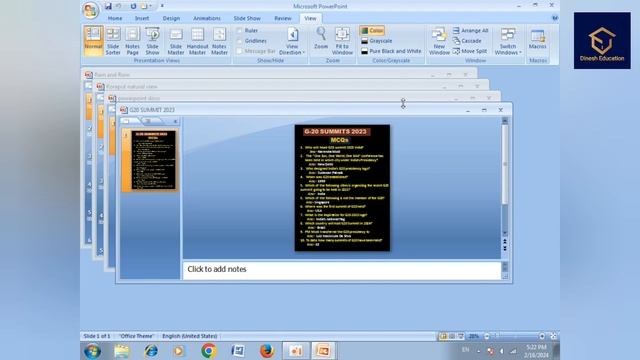Click Fit to Window
Image resolution: width=640 pixels, height=360 pixels.
pyautogui.click(x=342, y=40)
